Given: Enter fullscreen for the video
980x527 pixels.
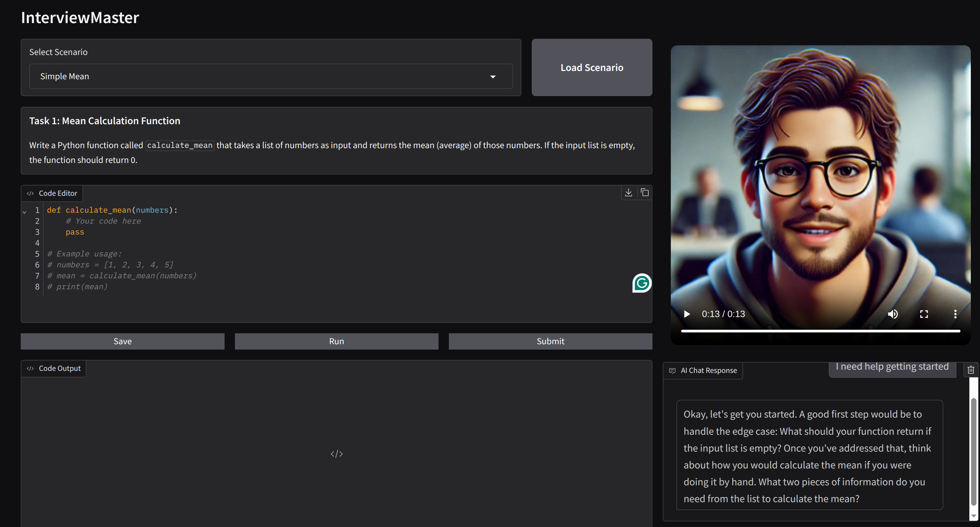Looking at the screenshot, I should click(924, 314).
